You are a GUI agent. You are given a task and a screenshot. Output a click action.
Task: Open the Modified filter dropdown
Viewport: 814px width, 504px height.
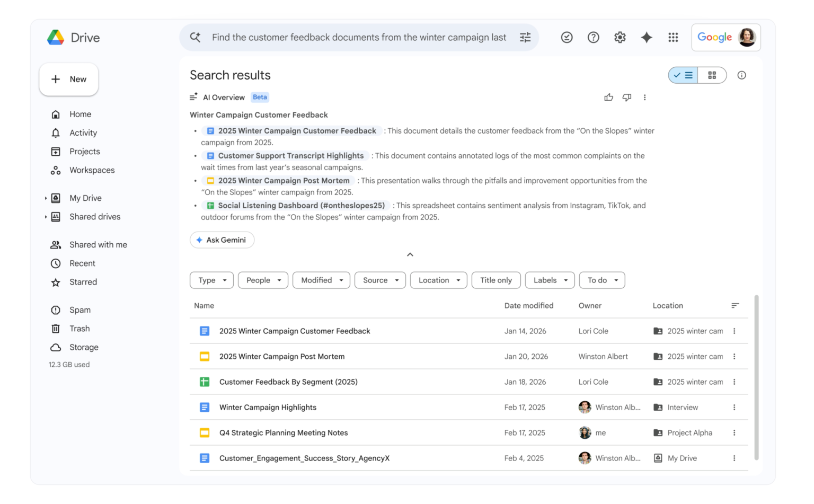point(321,280)
